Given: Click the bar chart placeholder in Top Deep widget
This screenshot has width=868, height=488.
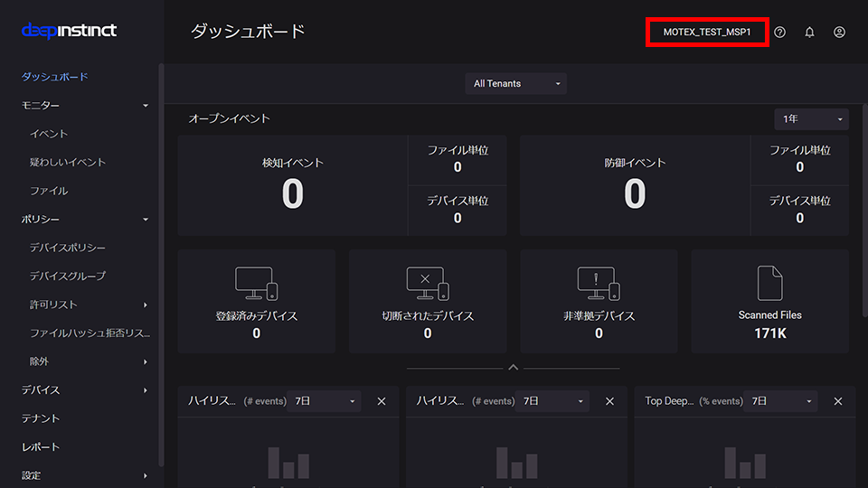Looking at the screenshot, I should click(x=745, y=463).
